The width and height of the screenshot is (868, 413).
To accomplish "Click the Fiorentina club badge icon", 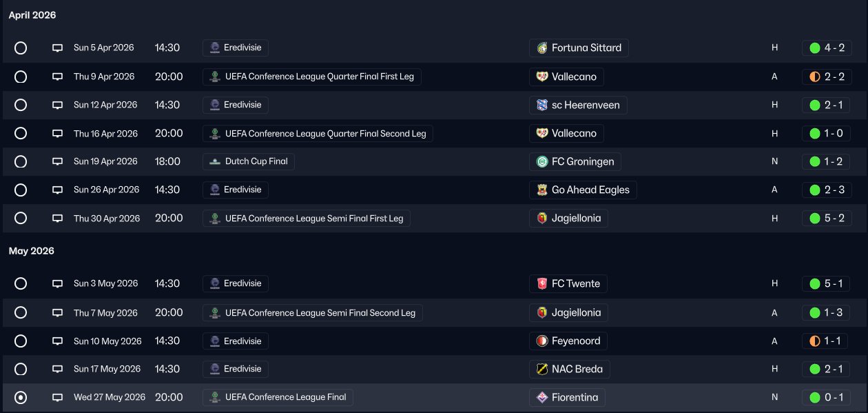I will click(x=542, y=398).
